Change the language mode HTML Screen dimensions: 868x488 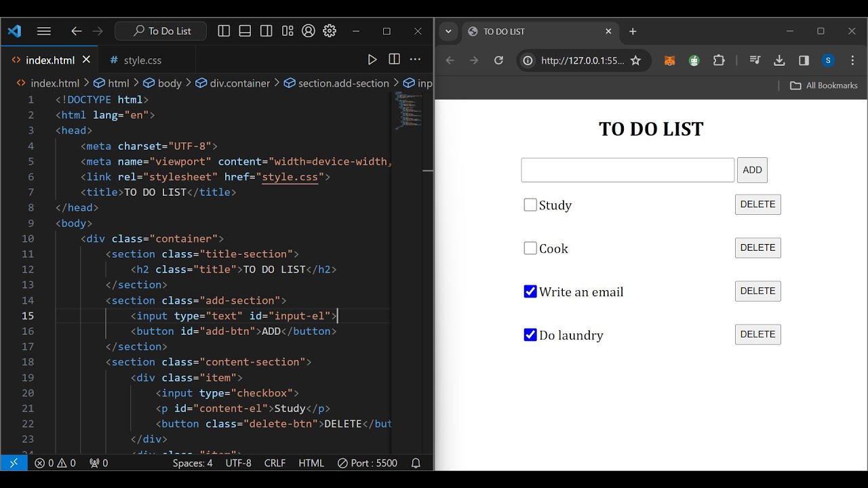click(311, 464)
